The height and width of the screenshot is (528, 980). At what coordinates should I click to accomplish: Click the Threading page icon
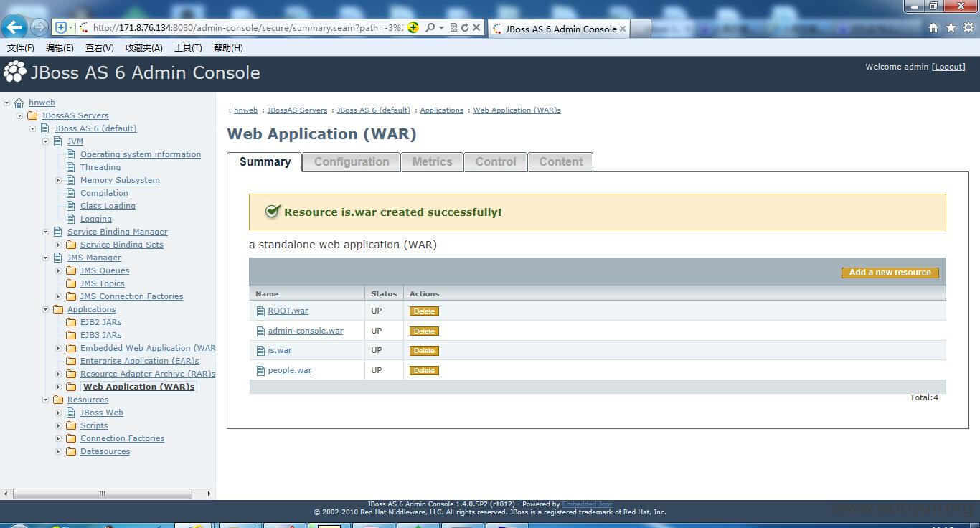[71, 167]
